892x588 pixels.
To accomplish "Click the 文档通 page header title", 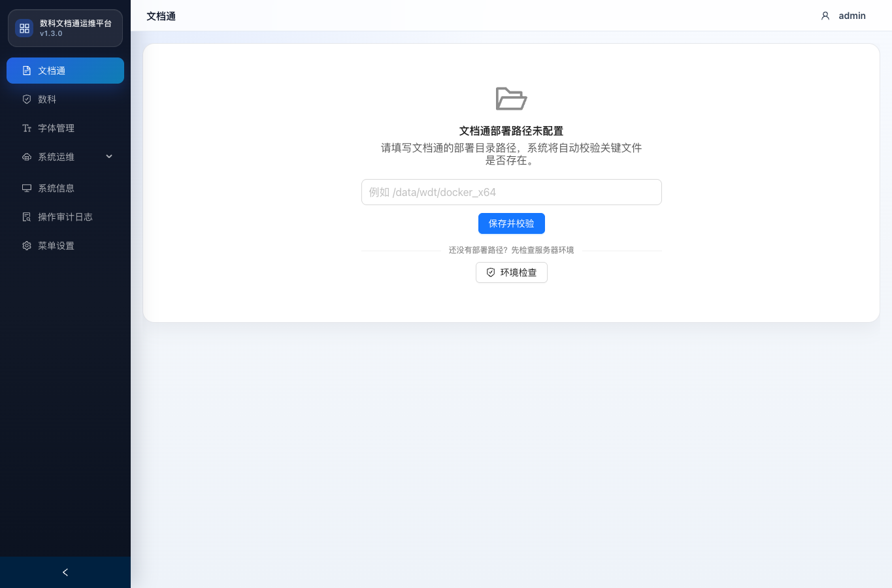I will point(161,16).
